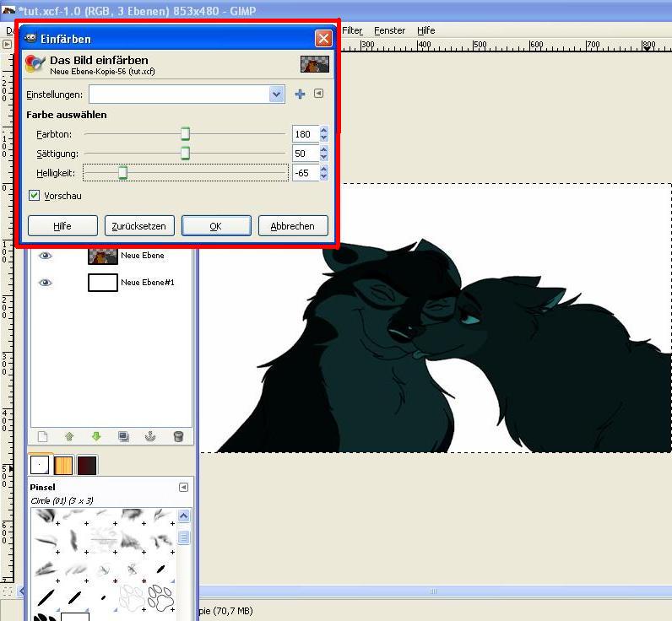Select the Neue Ebene#1 layer thumbnail
672x621 pixels.
(x=103, y=283)
